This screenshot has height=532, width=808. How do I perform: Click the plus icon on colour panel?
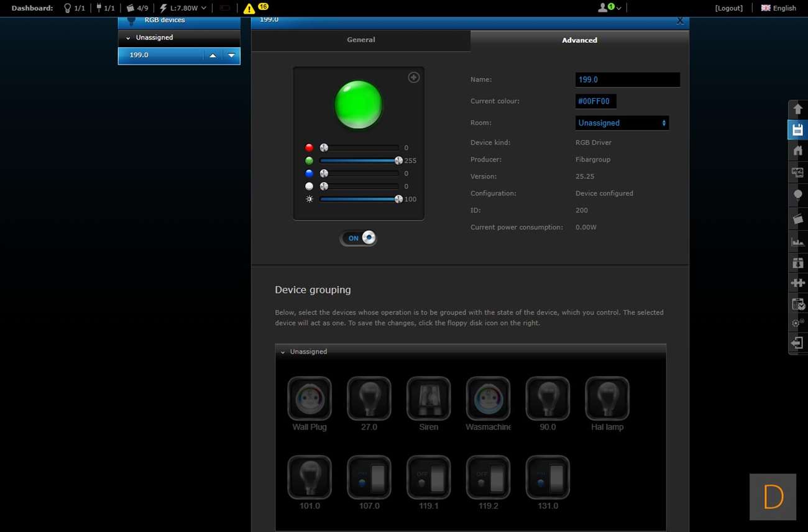coord(413,78)
